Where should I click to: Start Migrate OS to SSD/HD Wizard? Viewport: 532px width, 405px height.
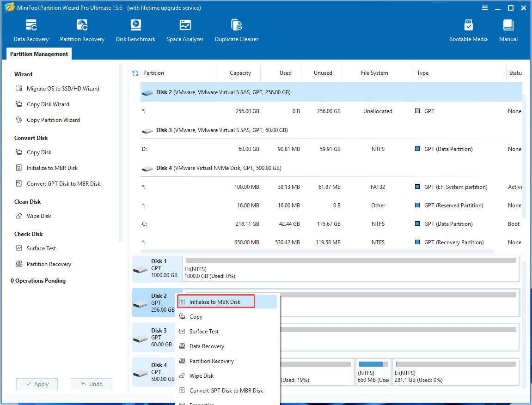(57, 89)
